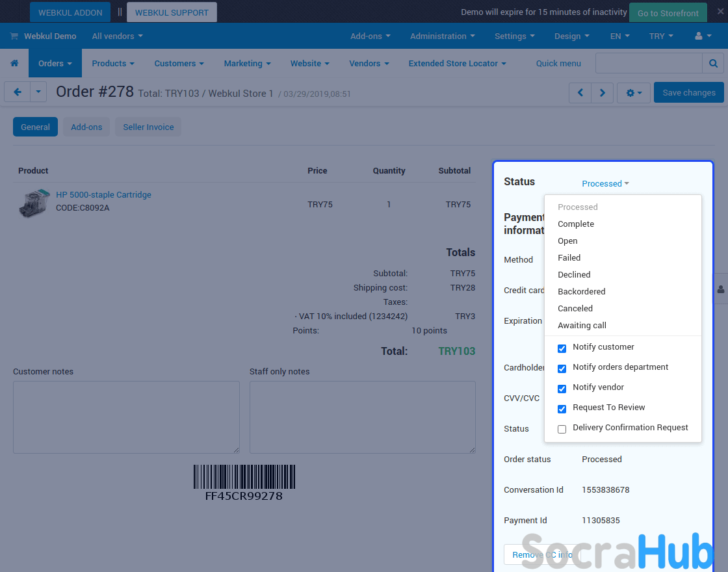
Task: Click the home icon in navigation bar
Action: pos(14,64)
